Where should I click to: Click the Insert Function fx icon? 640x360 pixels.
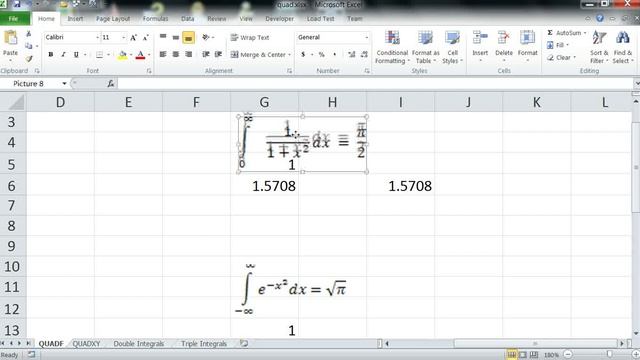pos(111,84)
